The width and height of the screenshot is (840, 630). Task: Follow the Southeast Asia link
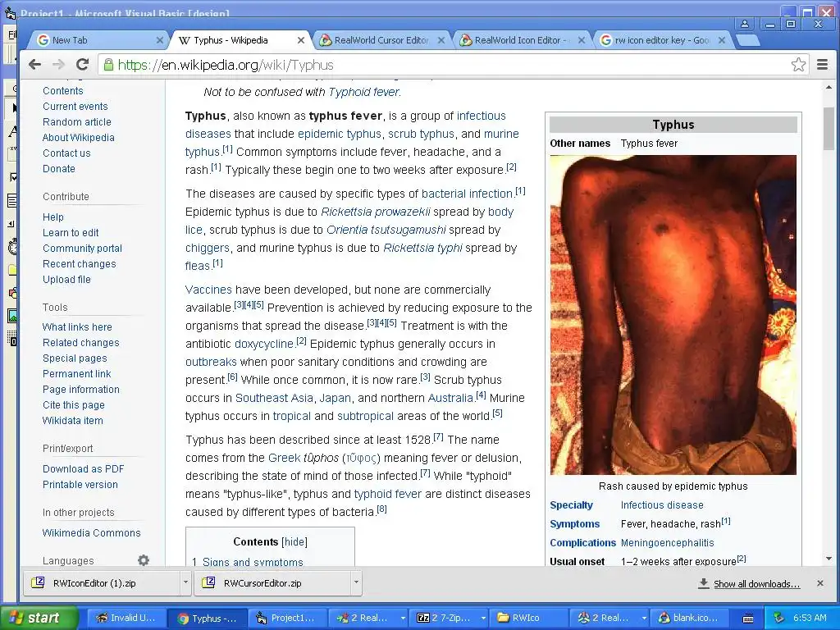pos(274,398)
